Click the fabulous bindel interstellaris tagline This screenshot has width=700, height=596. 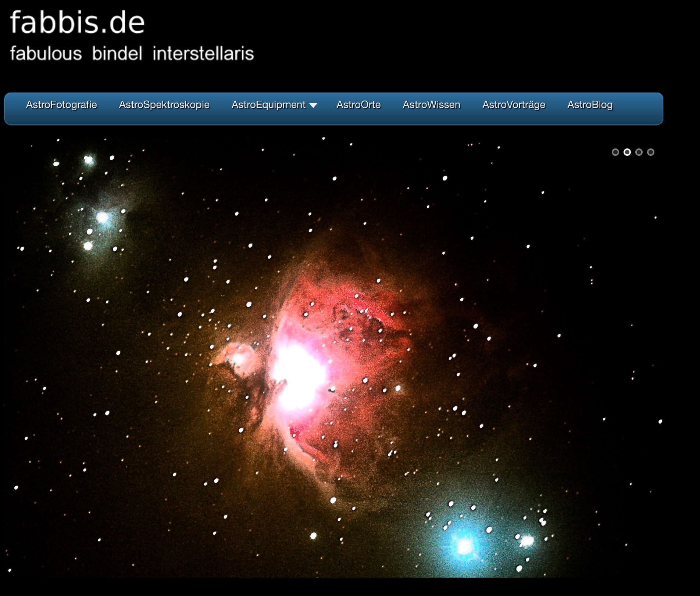132,54
